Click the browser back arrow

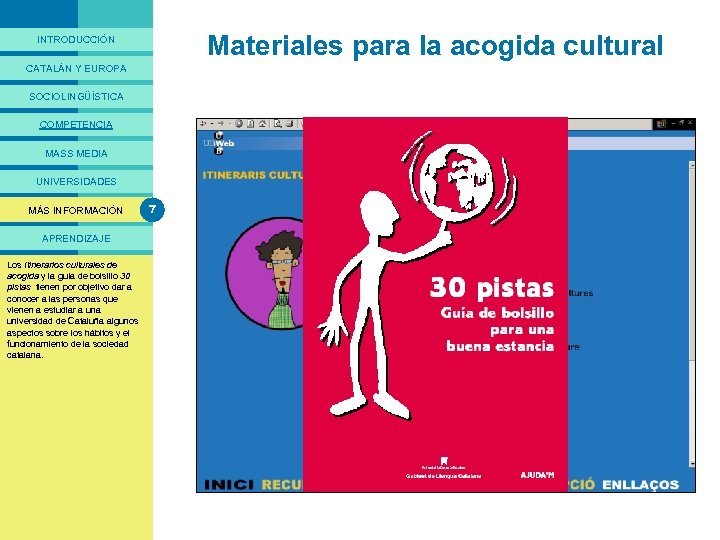pos(203,124)
